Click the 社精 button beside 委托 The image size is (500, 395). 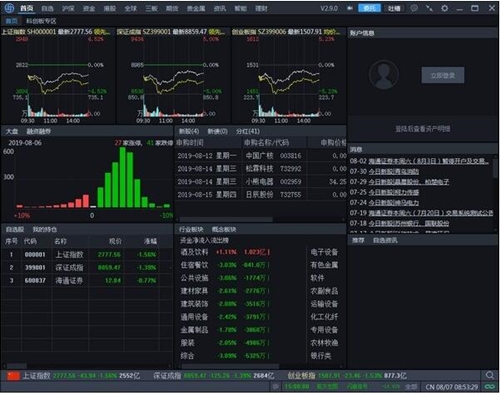coord(394,8)
